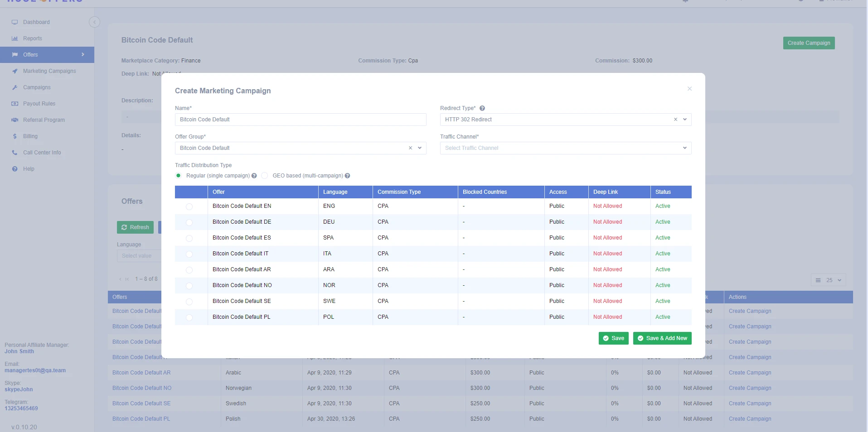Go to the previous page of offers
Screen dimensions: 868x432
(x=121, y=279)
